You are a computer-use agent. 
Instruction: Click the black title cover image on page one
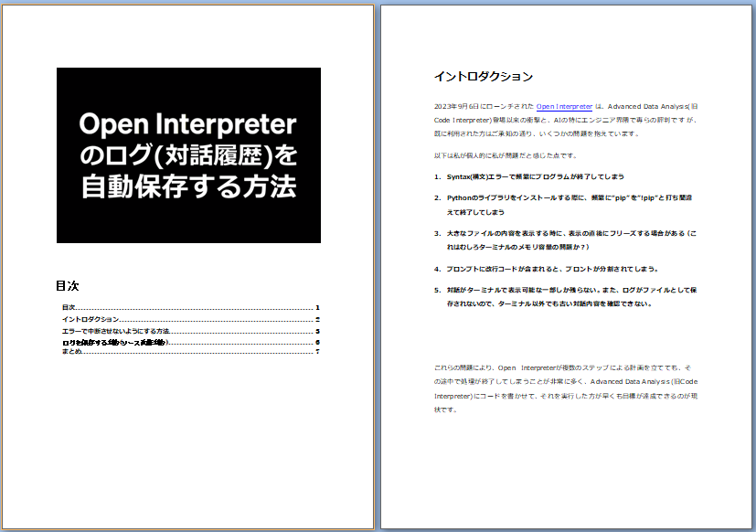(188, 155)
